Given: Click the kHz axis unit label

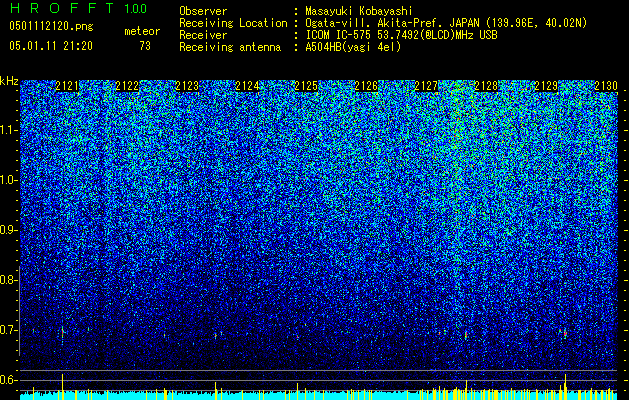Looking at the screenshot, I should (9, 81).
